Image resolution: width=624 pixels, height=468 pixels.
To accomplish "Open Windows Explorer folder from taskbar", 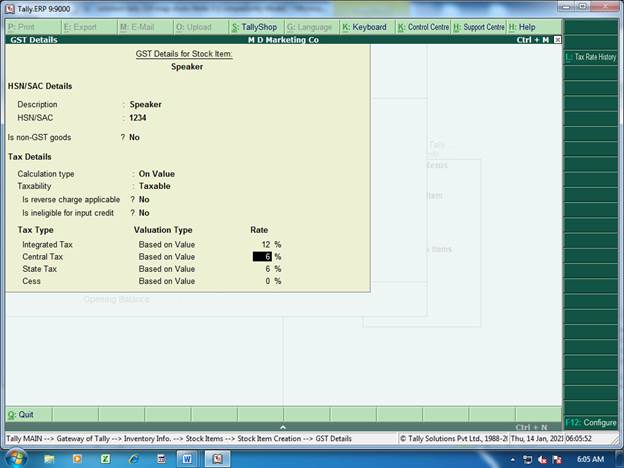I will pyautogui.click(x=49, y=459).
